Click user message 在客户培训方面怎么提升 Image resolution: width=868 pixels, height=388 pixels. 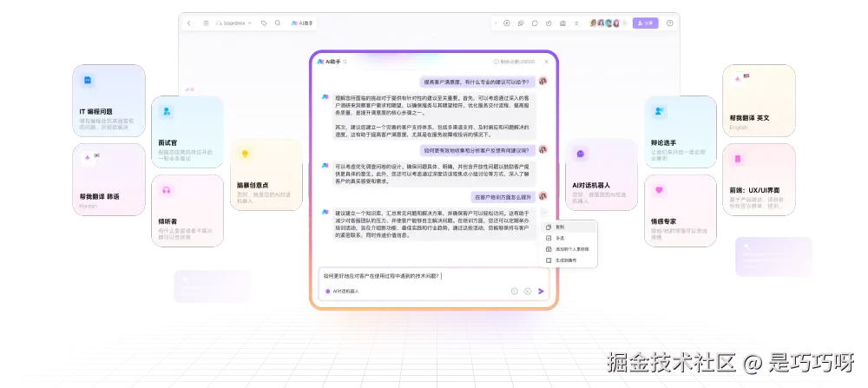[x=503, y=197]
